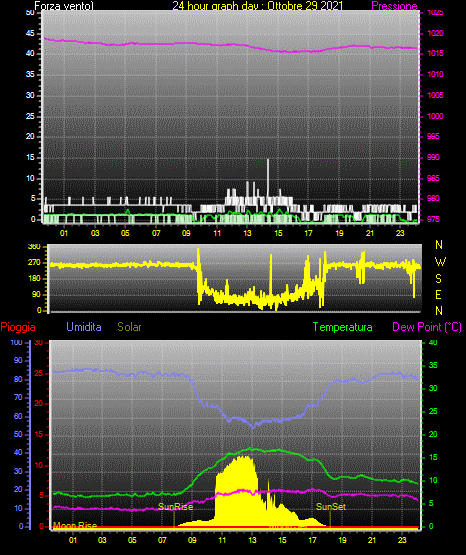
Task: Click the graph title 'Ottobre 29 2021'
Action: pyautogui.click(x=305, y=6)
